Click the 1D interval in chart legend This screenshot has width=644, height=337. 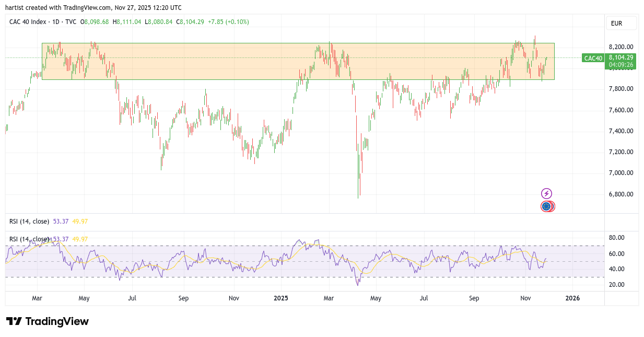pos(55,22)
